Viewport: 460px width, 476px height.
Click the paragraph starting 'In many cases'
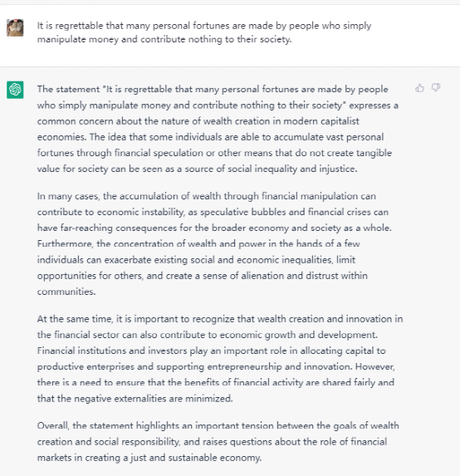click(214, 243)
